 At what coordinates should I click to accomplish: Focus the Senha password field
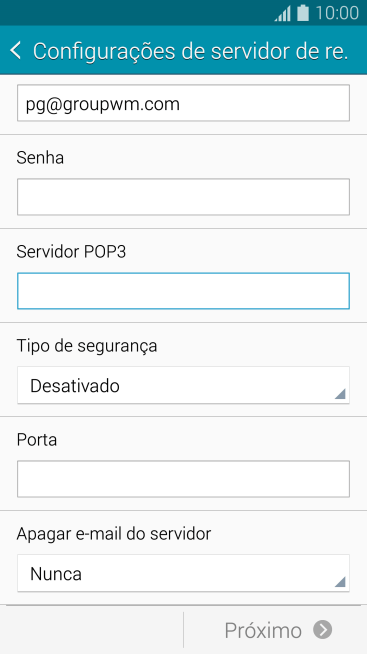pyautogui.click(x=183, y=197)
